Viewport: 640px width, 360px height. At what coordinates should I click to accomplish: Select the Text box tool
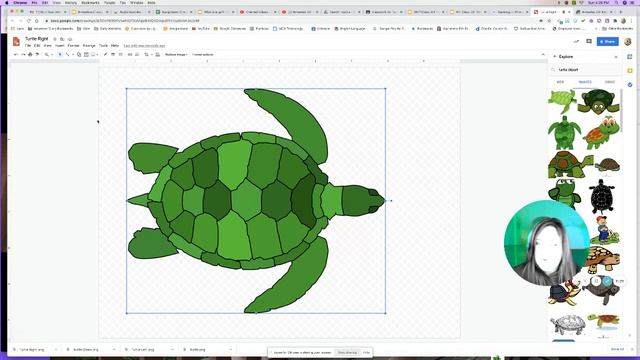point(86,54)
